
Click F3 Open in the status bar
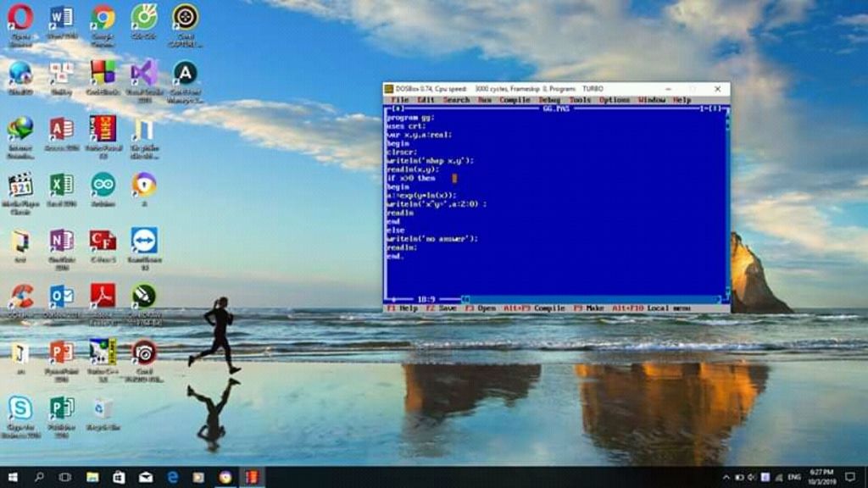[x=481, y=308]
